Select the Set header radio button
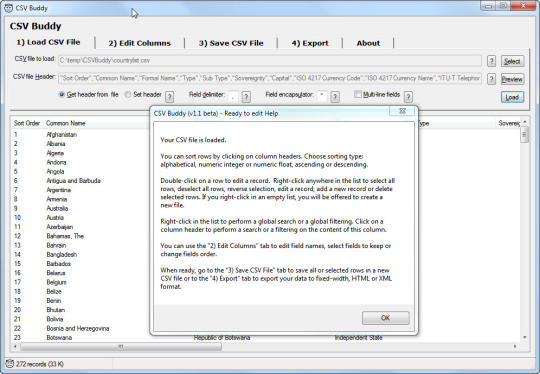The height and width of the screenshot is (374, 540). [128, 94]
